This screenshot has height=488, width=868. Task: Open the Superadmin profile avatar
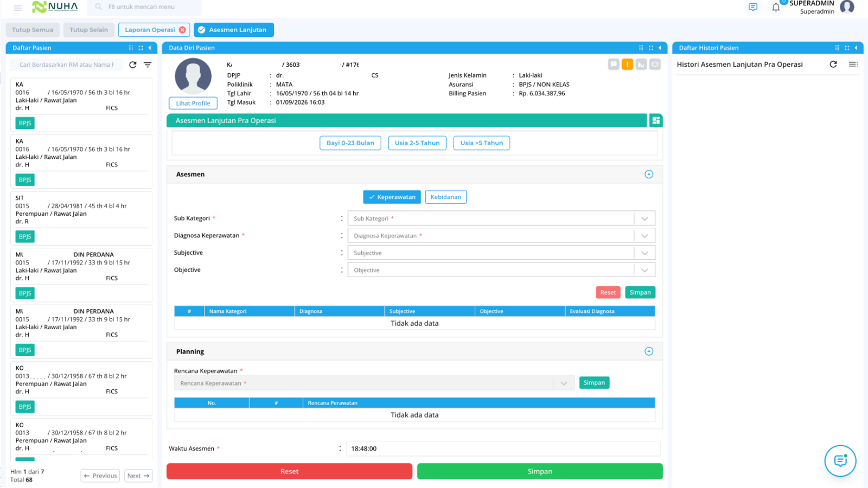pos(847,7)
